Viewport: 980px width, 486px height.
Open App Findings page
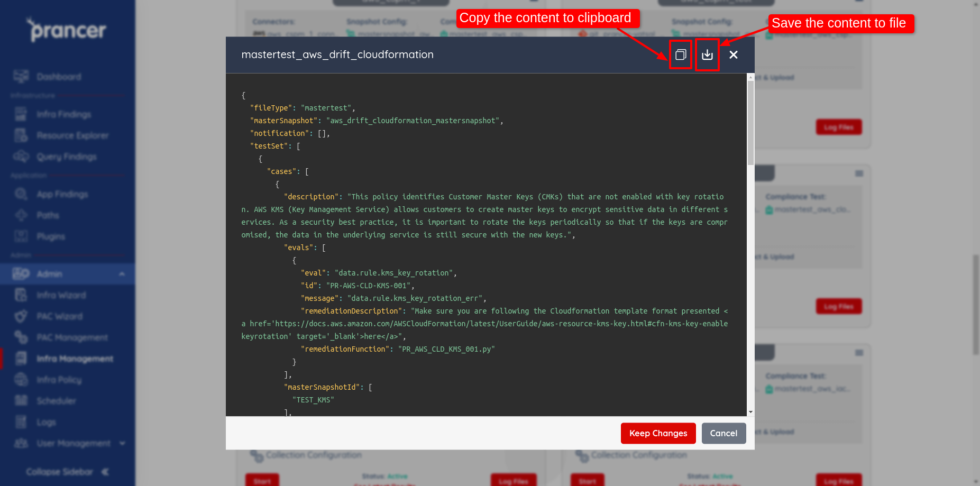pos(62,194)
